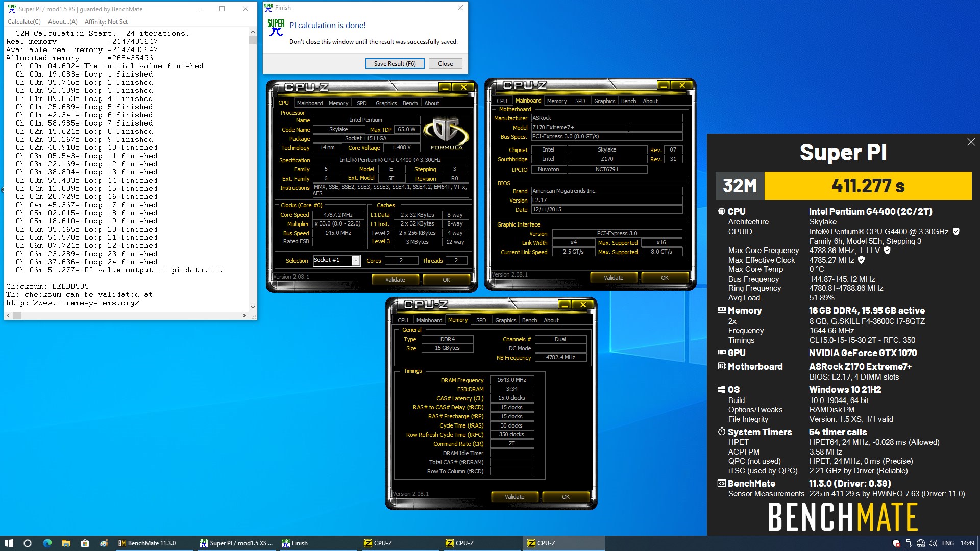Select About tab in first CPU-Z window
Image resolution: width=980 pixels, height=551 pixels.
[432, 103]
